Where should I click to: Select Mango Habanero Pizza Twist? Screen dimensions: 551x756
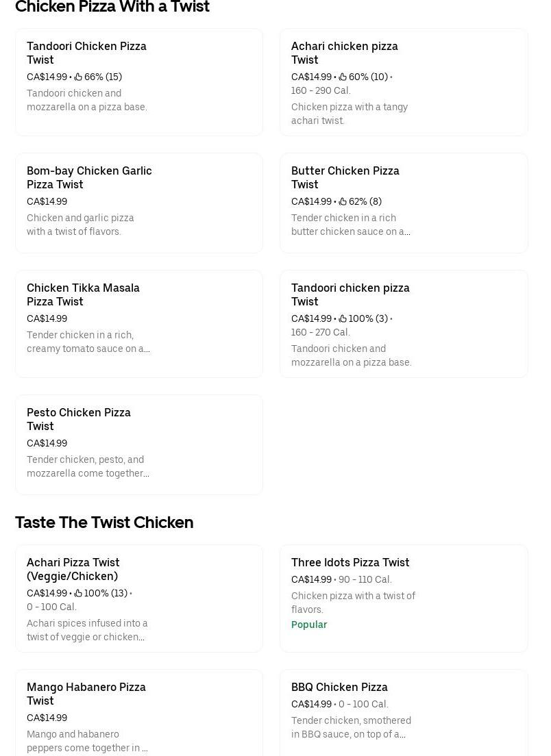point(86,694)
